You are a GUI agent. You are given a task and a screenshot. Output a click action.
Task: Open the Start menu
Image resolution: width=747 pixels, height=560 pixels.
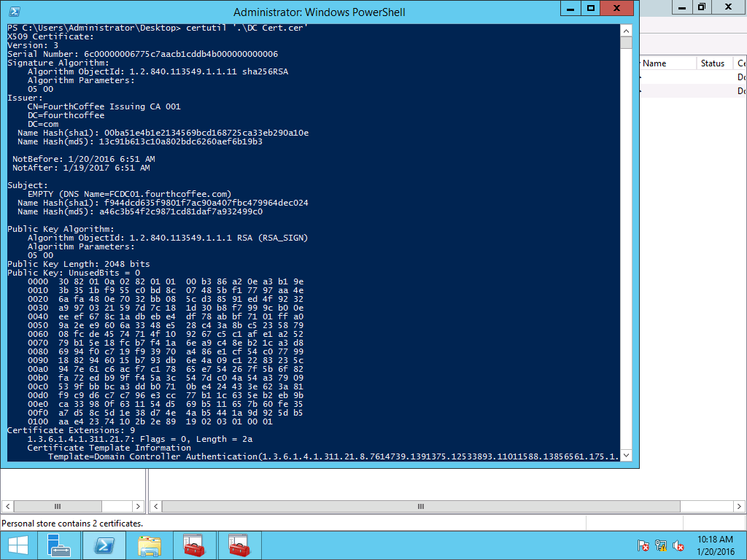tap(18, 545)
